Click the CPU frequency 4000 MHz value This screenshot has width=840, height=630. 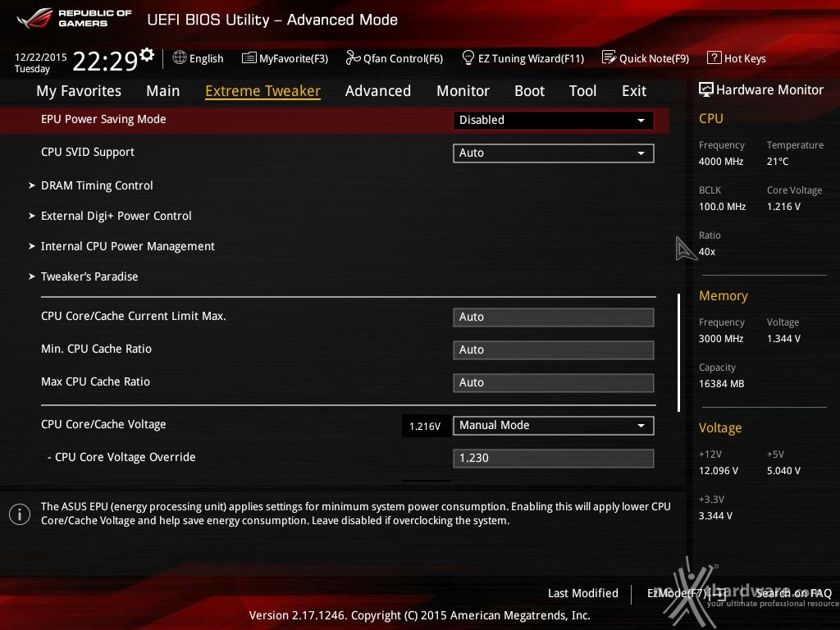tap(721, 162)
